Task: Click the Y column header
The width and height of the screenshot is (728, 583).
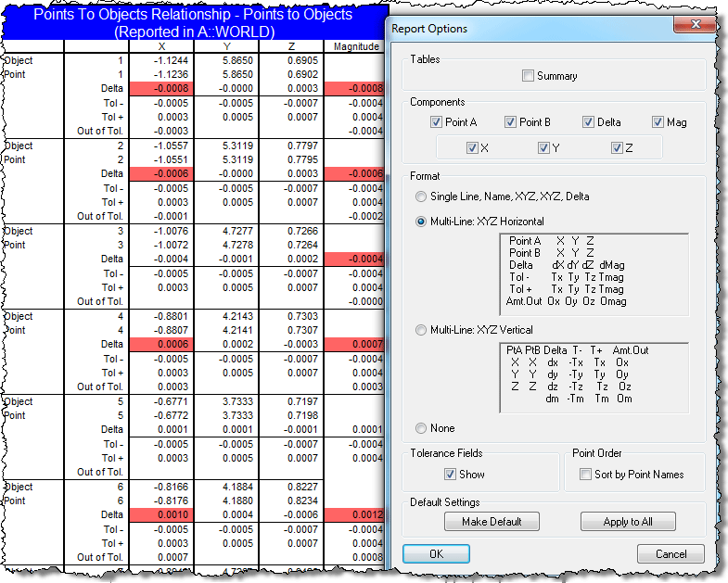Action: (226, 46)
